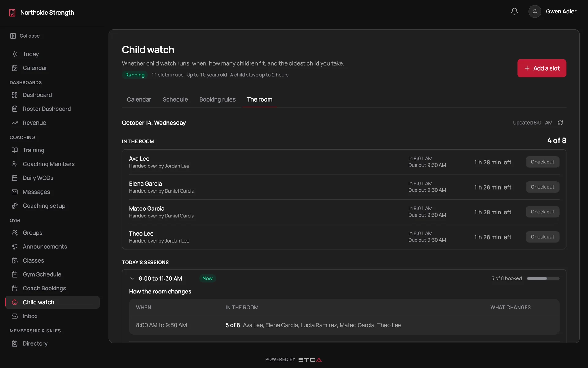Collapse the sidebar

25,36
